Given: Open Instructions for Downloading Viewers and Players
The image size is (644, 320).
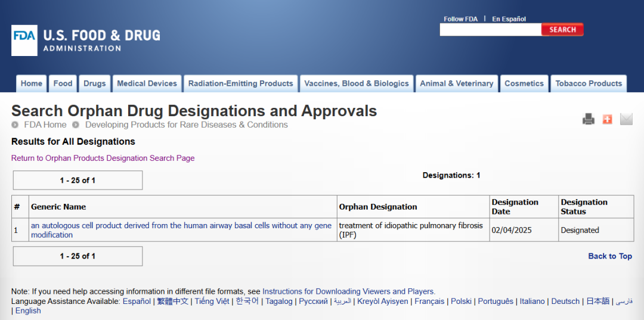Looking at the screenshot, I should pos(349,291).
